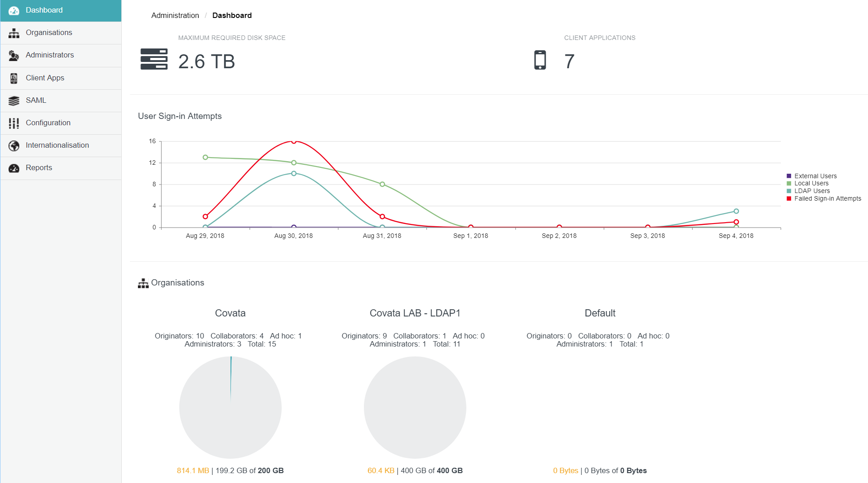Click the LDAP Users point on Sep 4
The height and width of the screenshot is (483, 868).
[736, 211]
